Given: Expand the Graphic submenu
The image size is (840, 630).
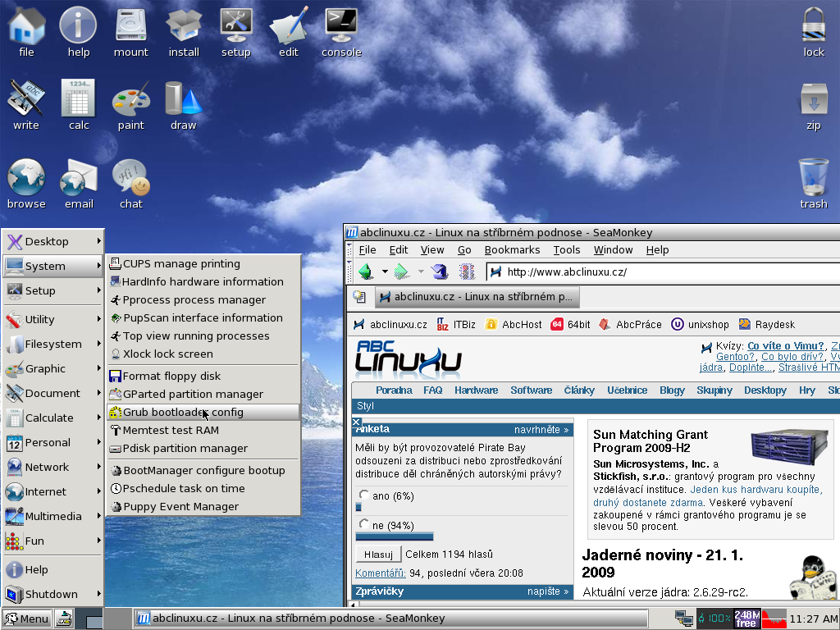Looking at the screenshot, I should [x=52, y=368].
